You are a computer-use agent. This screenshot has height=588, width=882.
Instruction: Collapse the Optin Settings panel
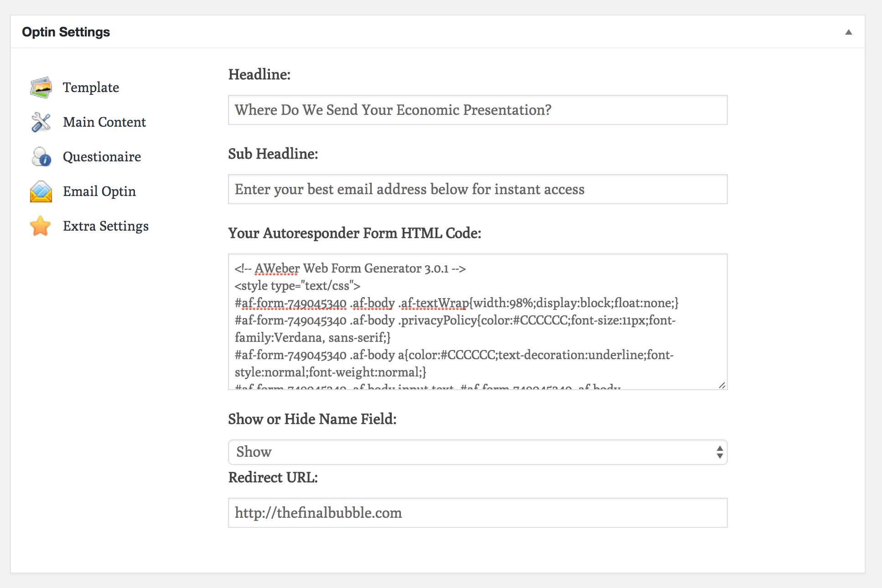click(x=848, y=32)
